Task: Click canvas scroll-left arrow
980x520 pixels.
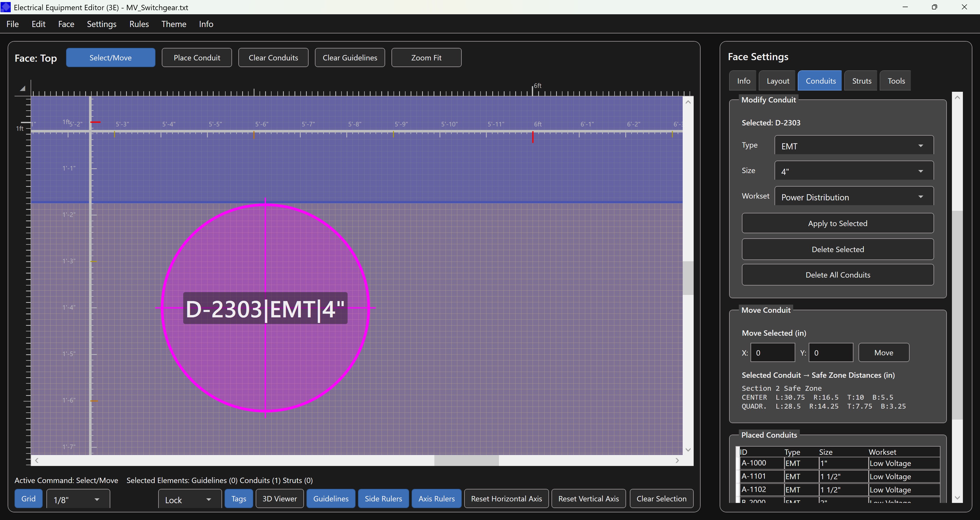Action: point(36,460)
